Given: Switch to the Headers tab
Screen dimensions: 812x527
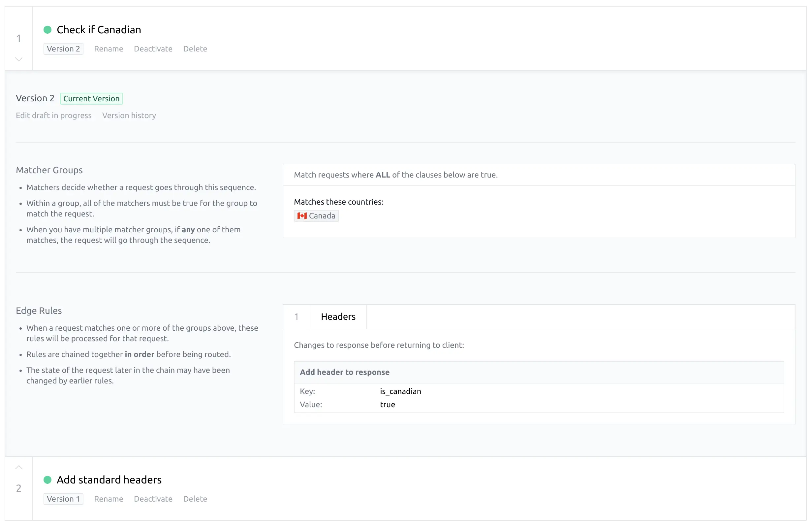Looking at the screenshot, I should [338, 317].
